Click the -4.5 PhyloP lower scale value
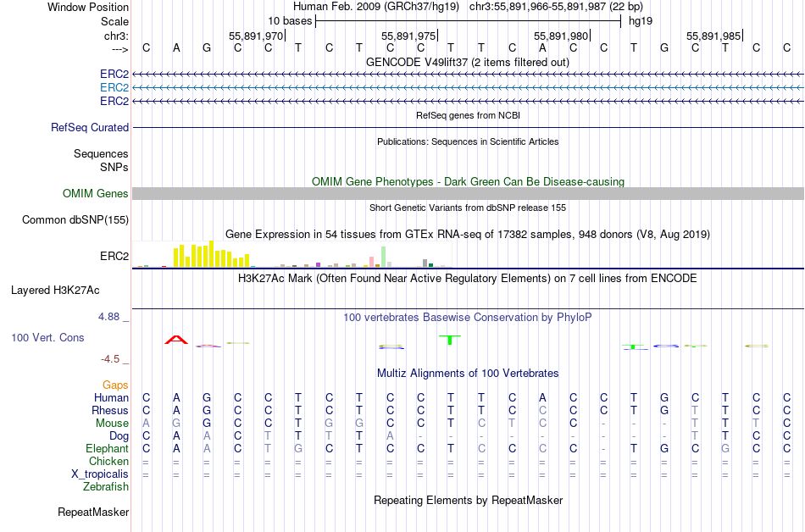The width and height of the screenshot is (805, 532). (x=110, y=359)
